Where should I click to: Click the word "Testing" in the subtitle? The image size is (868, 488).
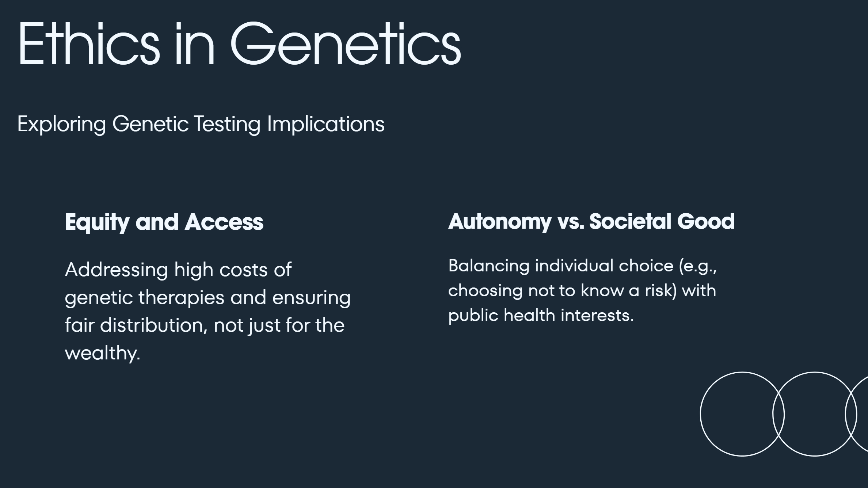point(227,124)
